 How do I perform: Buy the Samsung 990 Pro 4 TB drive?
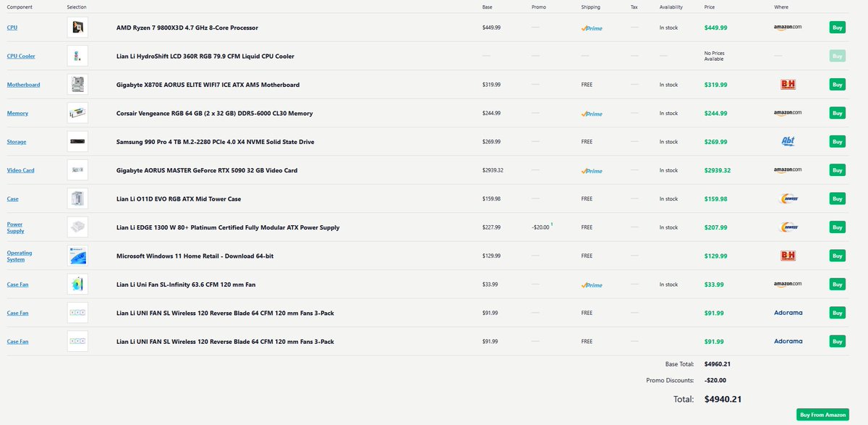pos(837,142)
